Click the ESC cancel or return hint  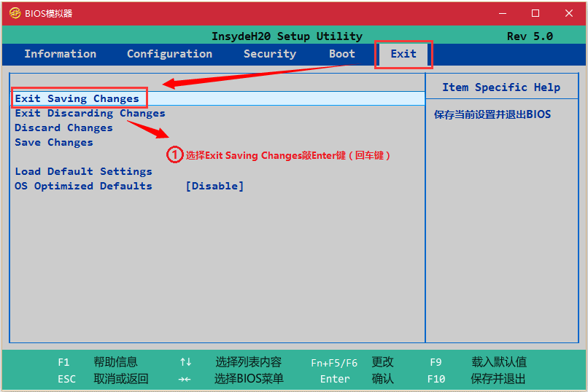tap(66, 379)
